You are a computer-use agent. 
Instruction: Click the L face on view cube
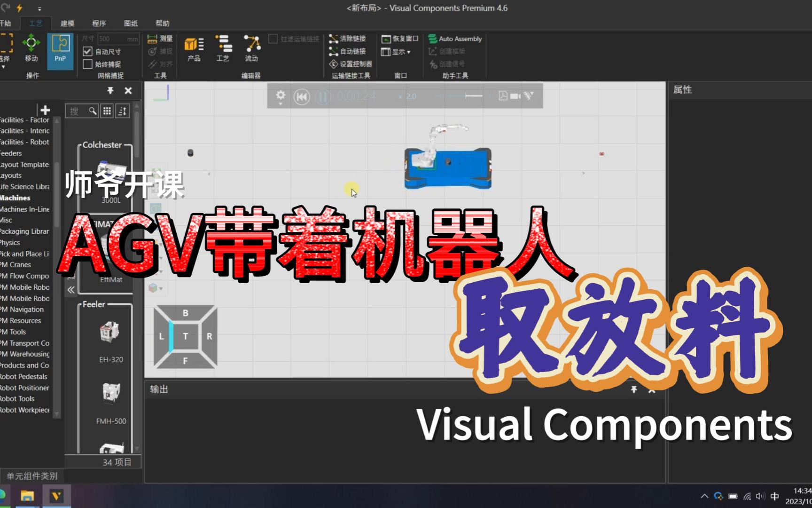coord(162,336)
